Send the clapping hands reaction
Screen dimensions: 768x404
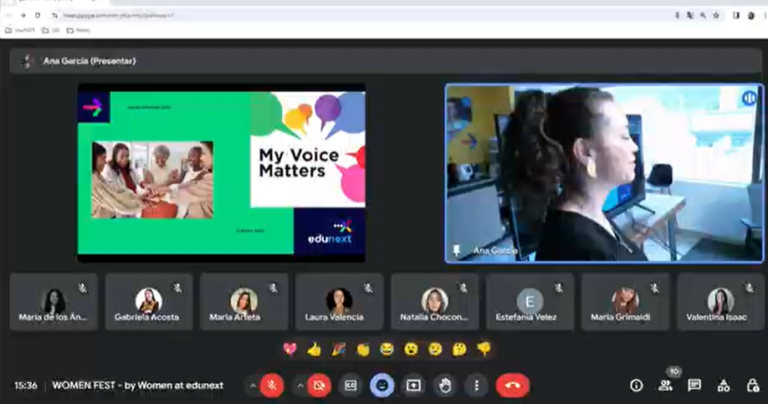362,349
